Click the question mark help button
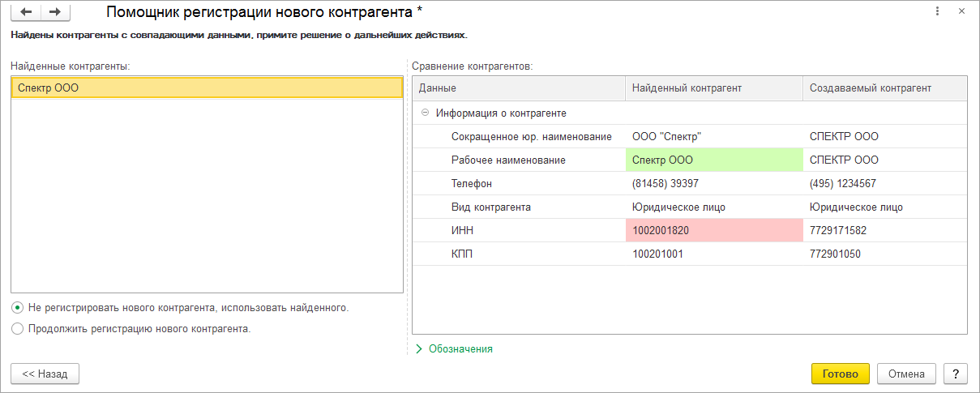Image resolution: width=980 pixels, height=393 pixels. click(956, 374)
